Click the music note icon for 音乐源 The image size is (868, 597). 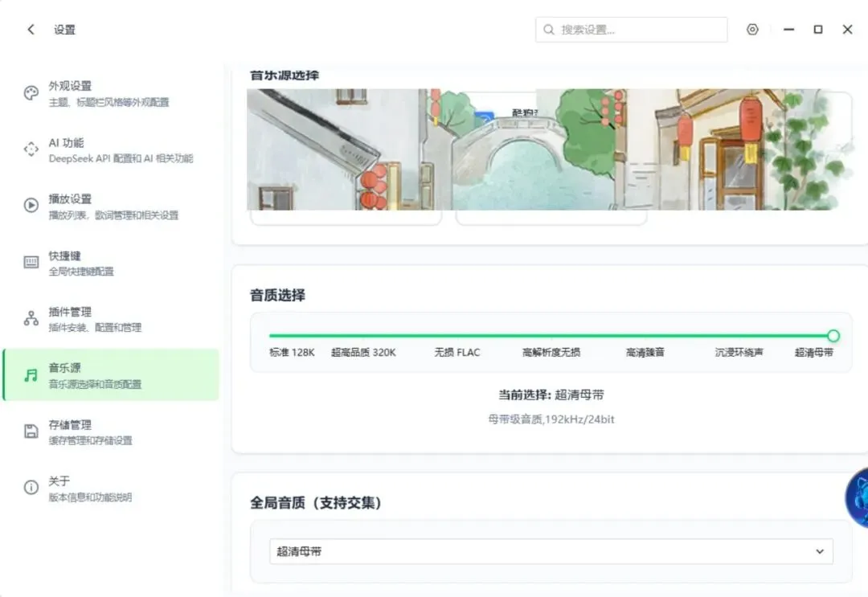31,375
